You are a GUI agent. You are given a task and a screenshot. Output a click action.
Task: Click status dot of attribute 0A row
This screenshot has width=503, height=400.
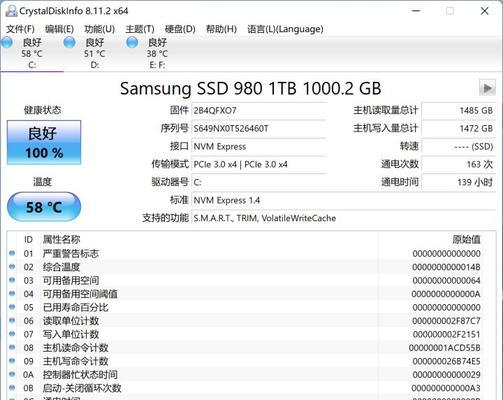coord(12,374)
